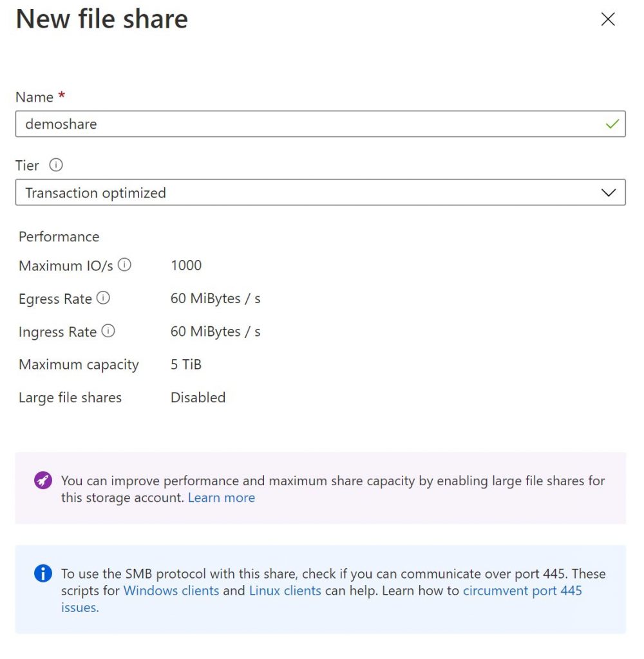Click the 5 TiB maximum capacity value

point(185,364)
